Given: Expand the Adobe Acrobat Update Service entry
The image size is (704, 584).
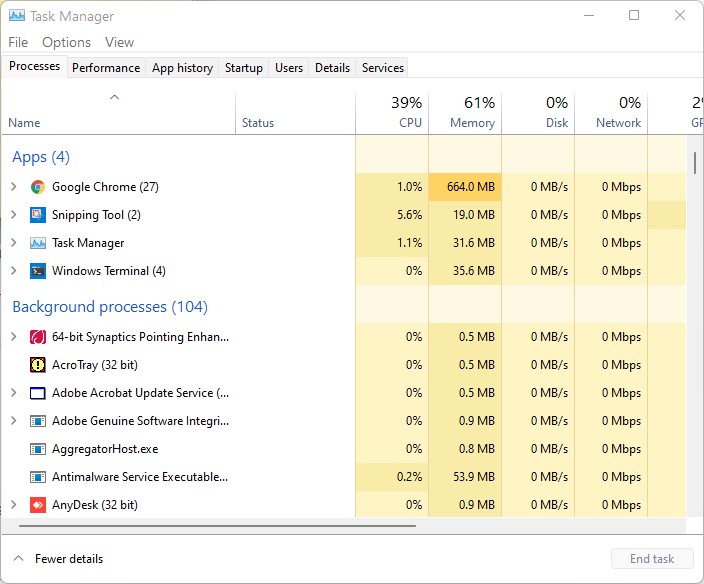Looking at the screenshot, I should pyautogui.click(x=13, y=393).
